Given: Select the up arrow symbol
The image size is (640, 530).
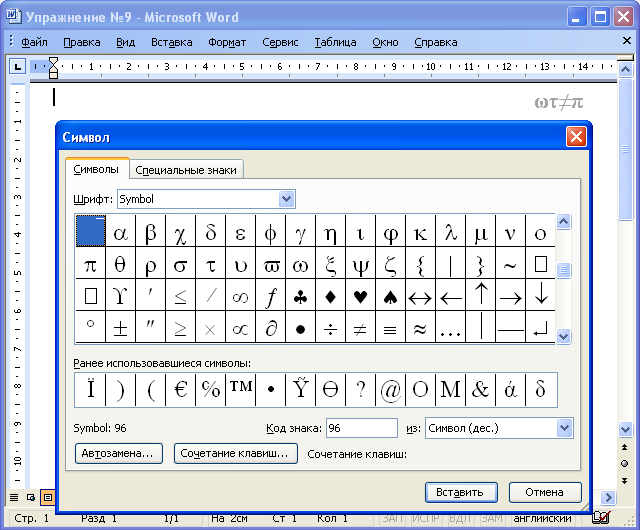Looking at the screenshot, I should 481,295.
